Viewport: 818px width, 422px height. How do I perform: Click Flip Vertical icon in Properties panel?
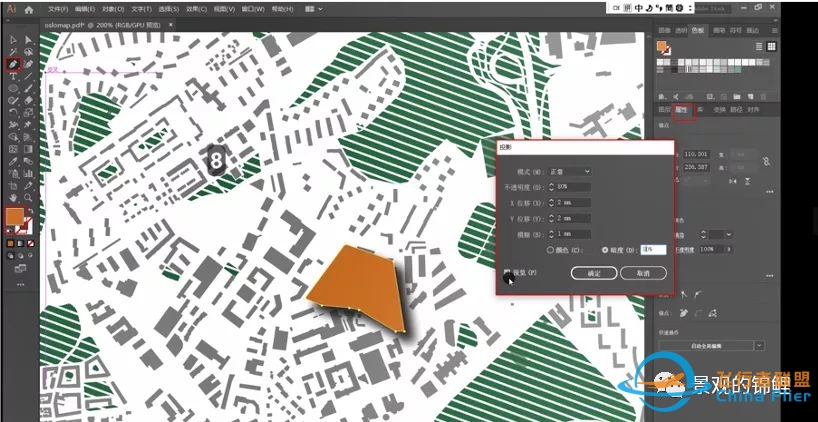click(x=748, y=181)
